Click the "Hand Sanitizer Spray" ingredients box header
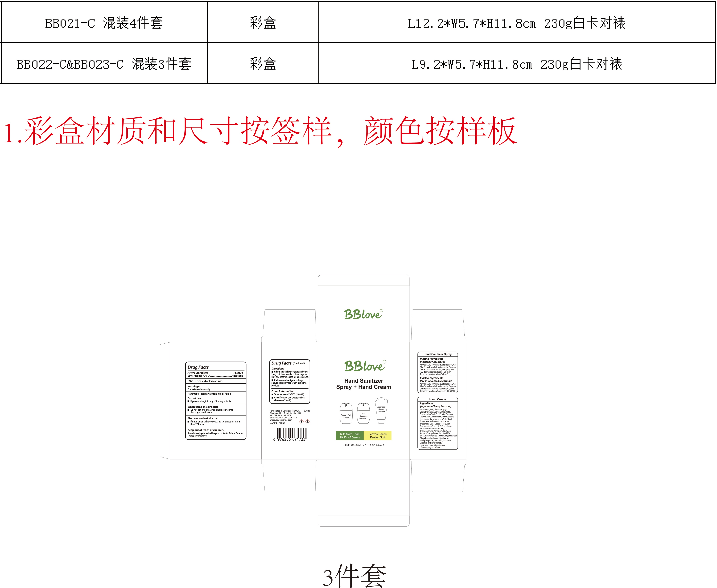Image resolution: width=717 pixels, height=588 pixels. 438,354
